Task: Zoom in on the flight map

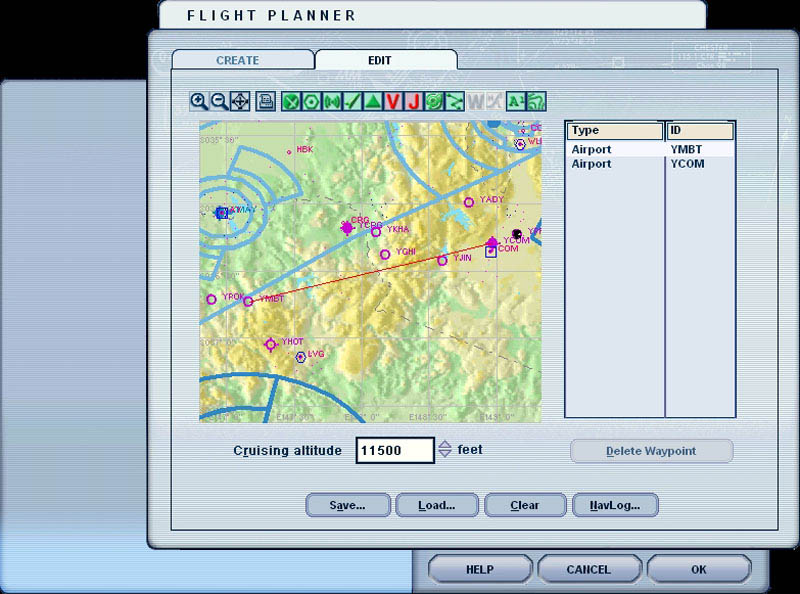Action: pos(199,102)
